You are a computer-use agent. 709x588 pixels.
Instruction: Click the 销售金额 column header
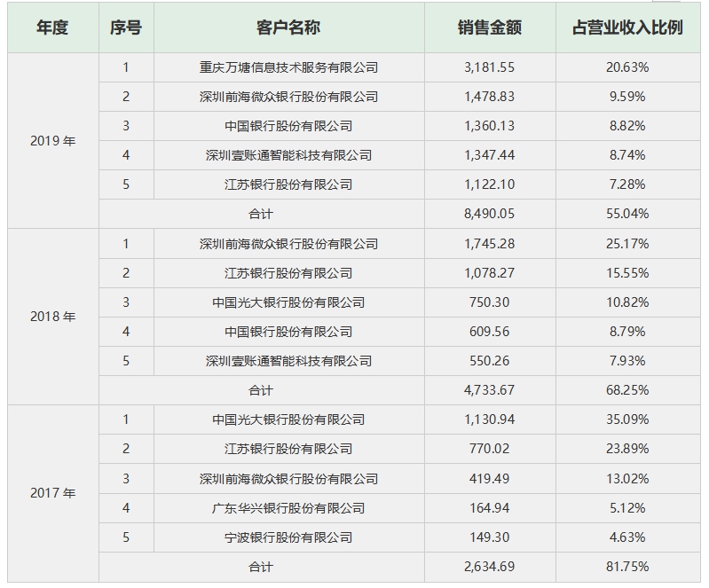[489, 27]
